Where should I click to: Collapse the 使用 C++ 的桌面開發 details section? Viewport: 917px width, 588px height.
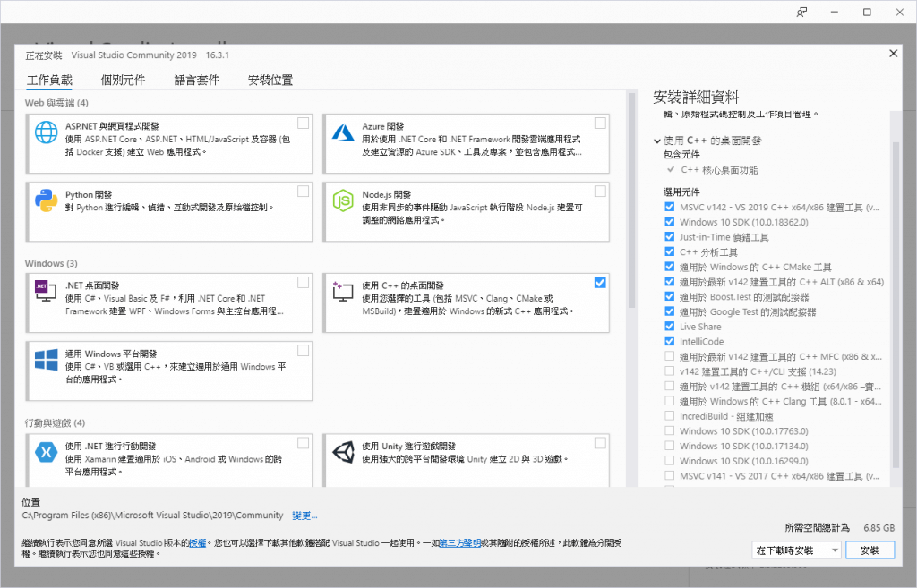pos(656,141)
